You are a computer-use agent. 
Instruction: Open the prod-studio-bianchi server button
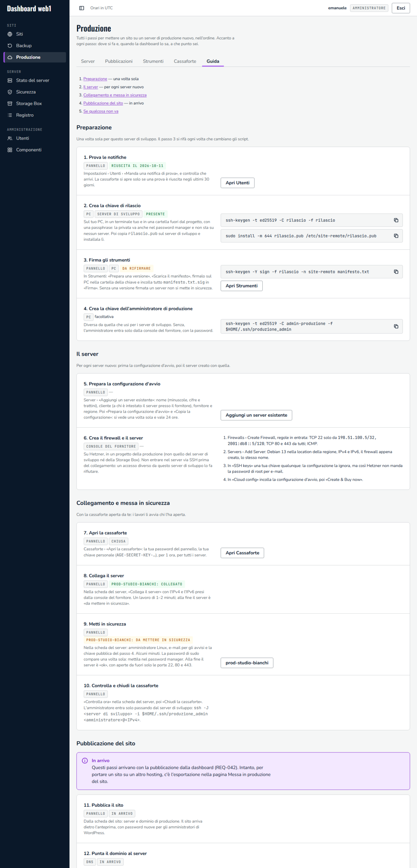coord(247,663)
